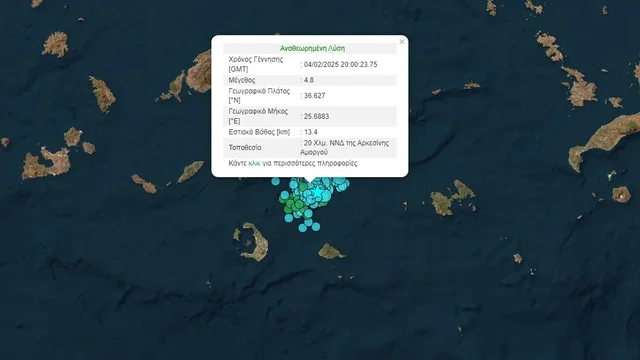640x360 pixels.
Task: Click the 'Αναθεωρημένη Λύση' popup header
Action: [312, 48]
